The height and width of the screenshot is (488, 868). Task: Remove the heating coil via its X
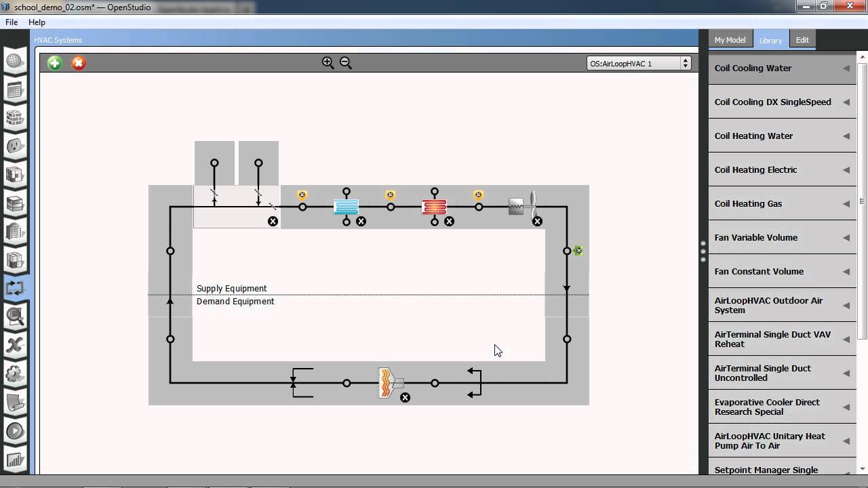450,222
